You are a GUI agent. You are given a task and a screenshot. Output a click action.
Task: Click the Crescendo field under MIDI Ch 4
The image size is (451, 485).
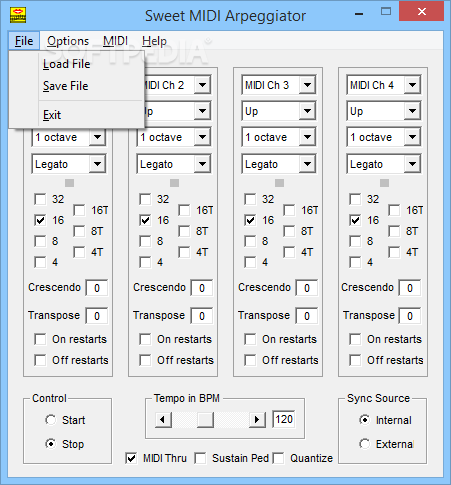click(410, 288)
